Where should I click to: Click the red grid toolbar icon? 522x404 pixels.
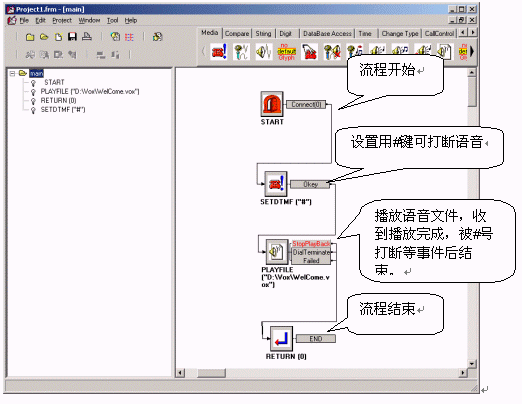click(x=129, y=37)
